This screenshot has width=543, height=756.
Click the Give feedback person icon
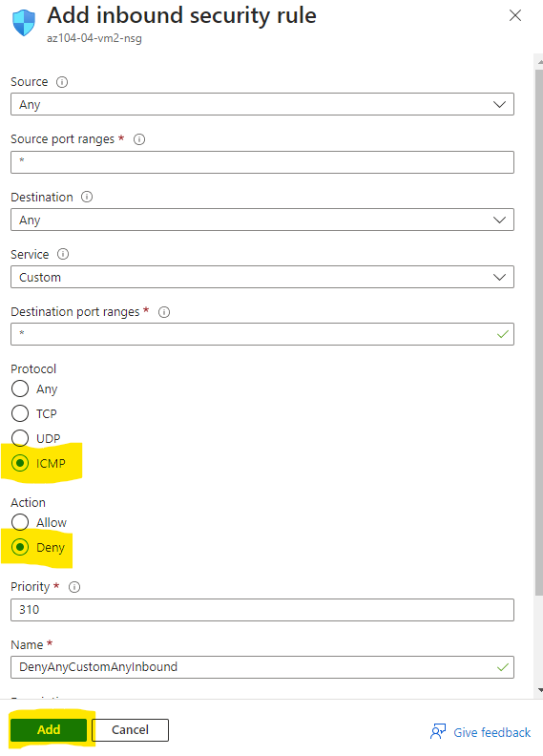pos(438,731)
